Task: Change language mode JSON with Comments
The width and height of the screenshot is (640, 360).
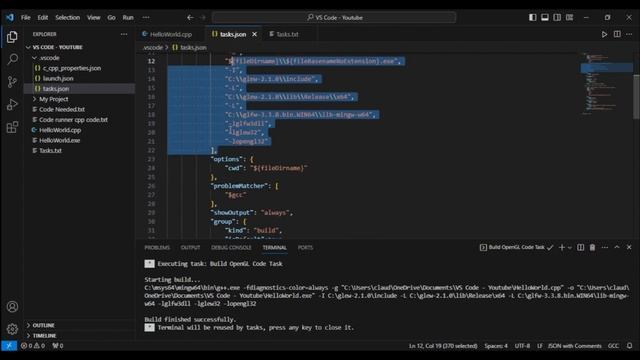Action: pos(574,346)
